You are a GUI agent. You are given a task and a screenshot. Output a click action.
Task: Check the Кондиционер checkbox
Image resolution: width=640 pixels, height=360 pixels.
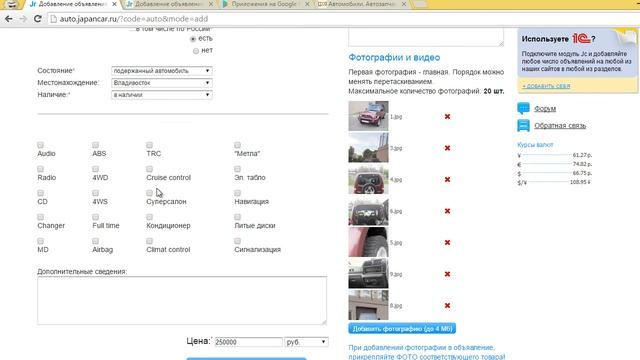click(149, 217)
